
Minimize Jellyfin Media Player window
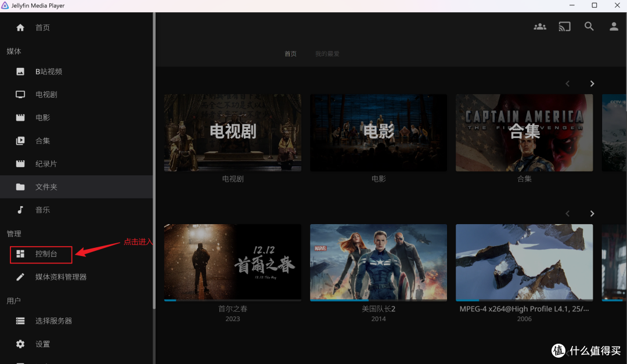pyautogui.click(x=572, y=5)
